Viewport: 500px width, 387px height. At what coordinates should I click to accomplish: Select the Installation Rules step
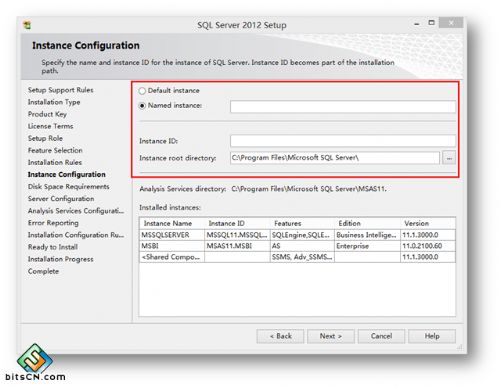(x=55, y=162)
